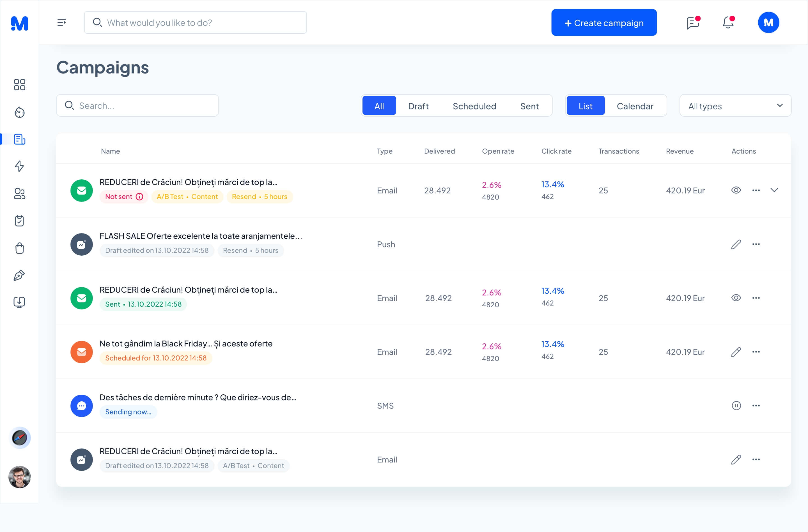Click the orange 'A/B Test • Content' tag
The image size is (808, 532).
[187, 196]
